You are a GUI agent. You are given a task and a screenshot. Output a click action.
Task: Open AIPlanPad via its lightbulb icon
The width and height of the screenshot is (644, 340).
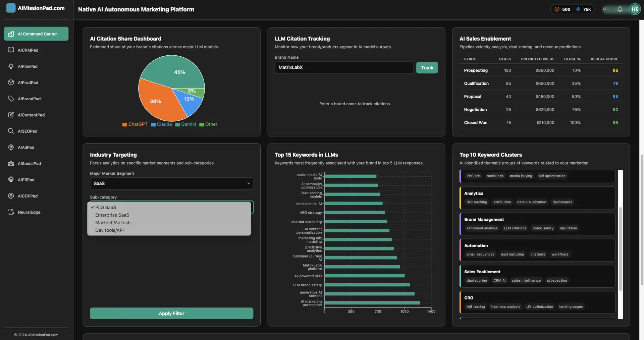(11, 66)
